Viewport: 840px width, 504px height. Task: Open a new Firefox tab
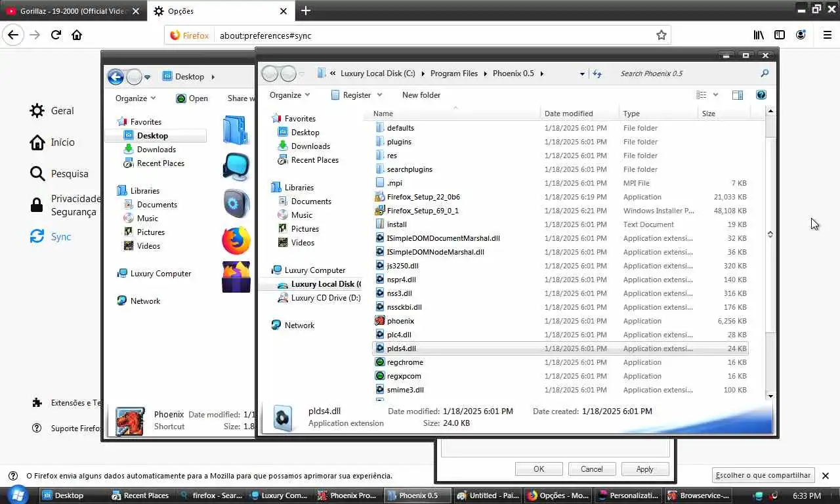point(305,10)
